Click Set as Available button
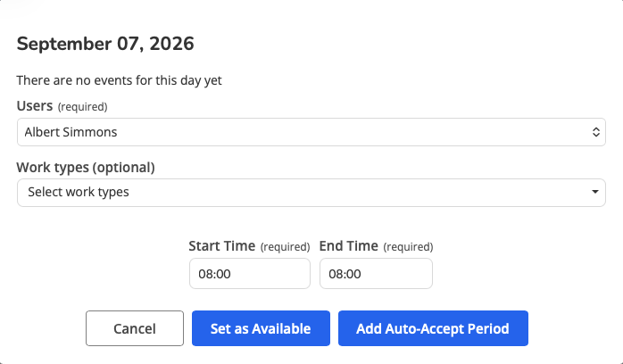This screenshot has width=623, height=364. pyautogui.click(x=261, y=328)
